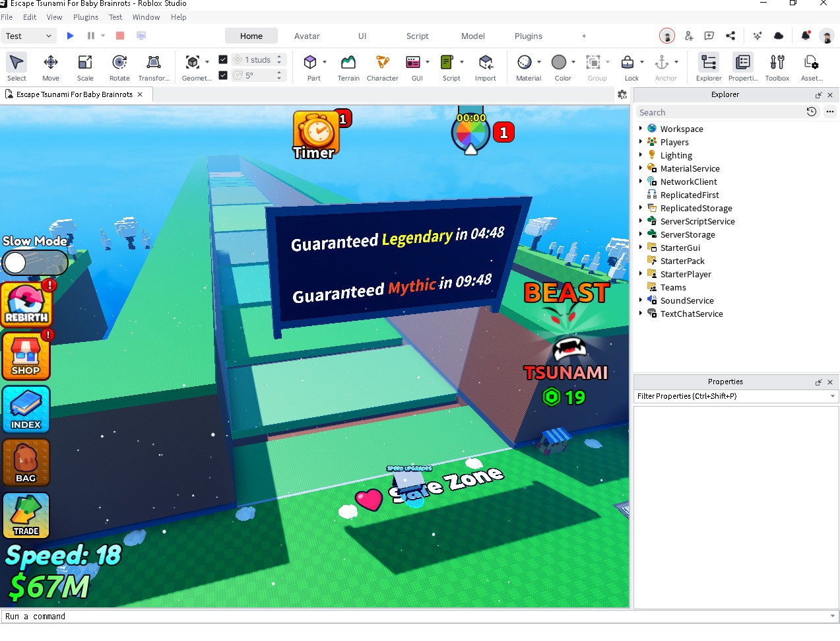Open the in-game SHOP button
Screen dimensions: 840x641
[x=26, y=355]
